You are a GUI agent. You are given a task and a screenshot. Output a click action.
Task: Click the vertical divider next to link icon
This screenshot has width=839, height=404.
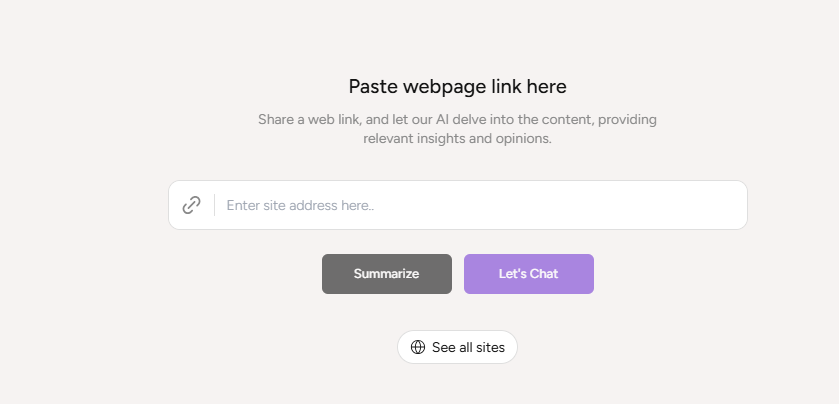[x=214, y=205]
